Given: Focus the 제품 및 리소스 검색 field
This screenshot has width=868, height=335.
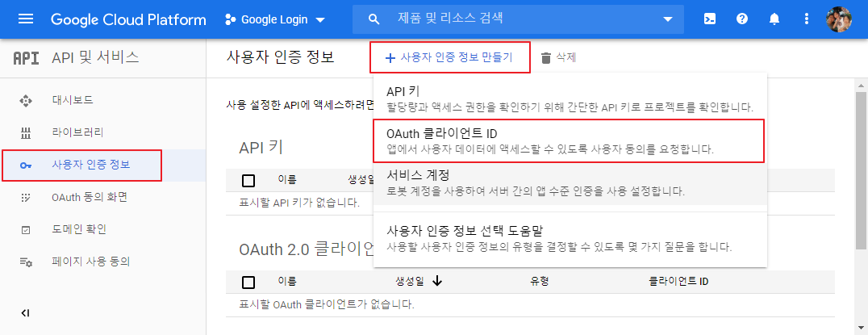Looking at the screenshot, I should tap(518, 19).
